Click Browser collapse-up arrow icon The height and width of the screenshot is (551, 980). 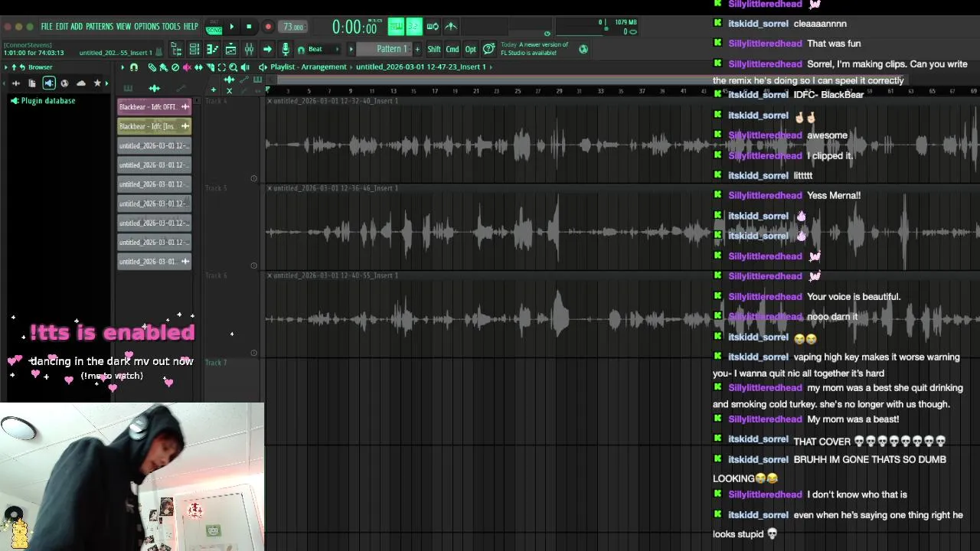14,67
